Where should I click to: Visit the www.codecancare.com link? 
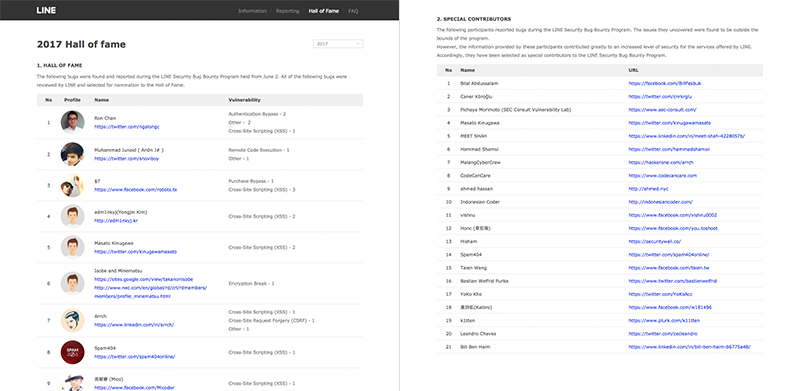(x=663, y=176)
